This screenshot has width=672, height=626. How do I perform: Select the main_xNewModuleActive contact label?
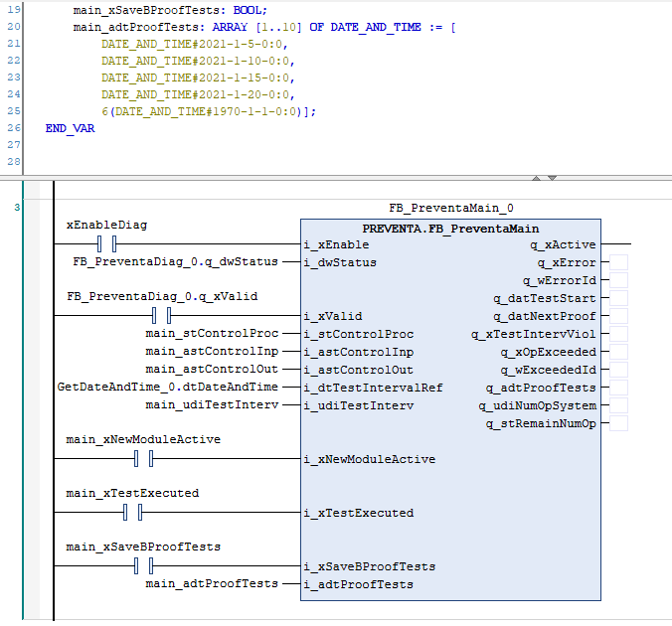coord(143,439)
